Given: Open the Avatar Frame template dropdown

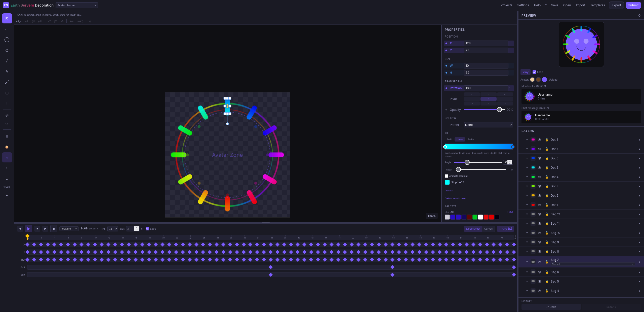Looking at the screenshot, I should 76,5.
